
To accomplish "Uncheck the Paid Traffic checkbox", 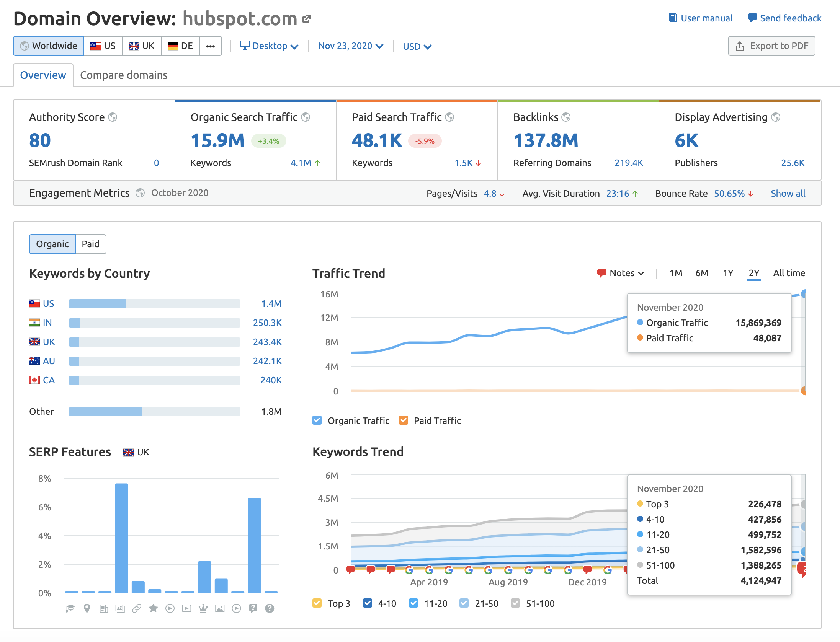I will coord(404,420).
